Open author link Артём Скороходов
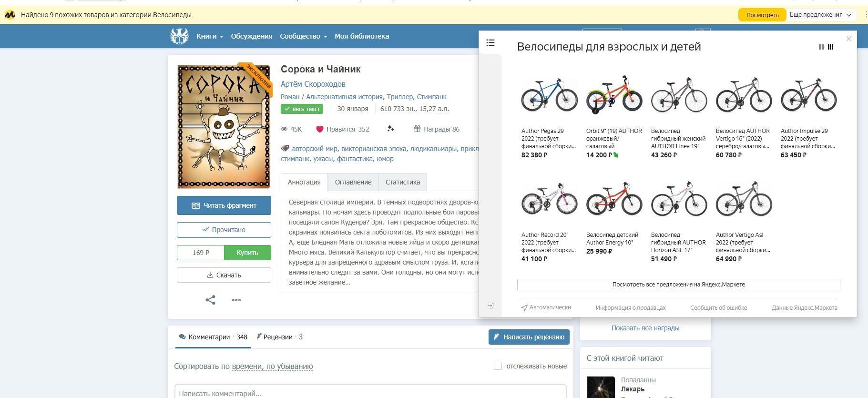The height and width of the screenshot is (398, 868). [313, 84]
